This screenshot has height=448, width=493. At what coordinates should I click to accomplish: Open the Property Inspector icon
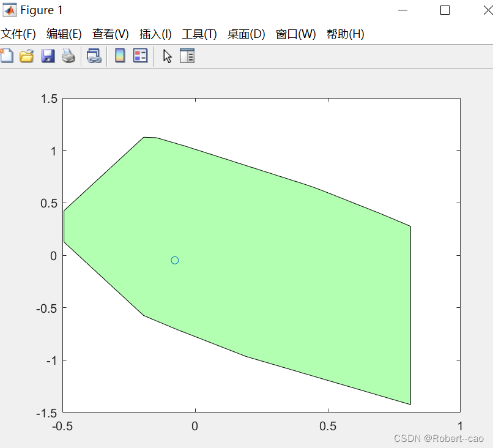point(187,56)
